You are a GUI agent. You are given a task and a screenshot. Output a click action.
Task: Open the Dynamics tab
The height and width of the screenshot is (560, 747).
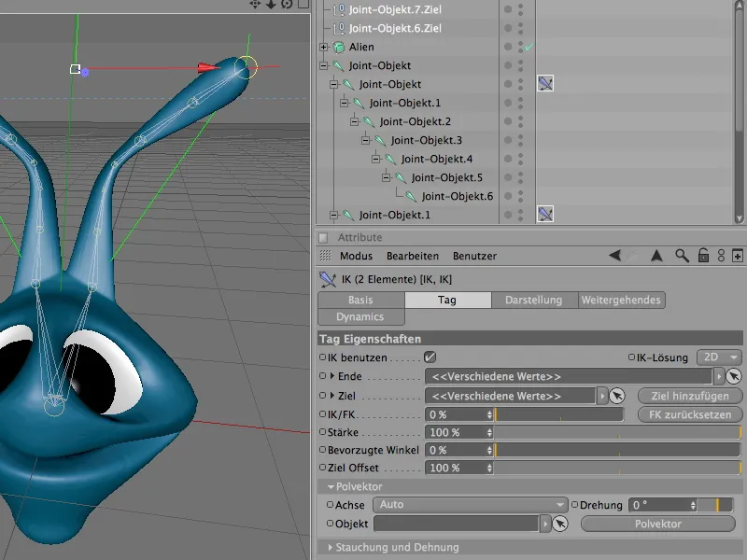point(361,317)
